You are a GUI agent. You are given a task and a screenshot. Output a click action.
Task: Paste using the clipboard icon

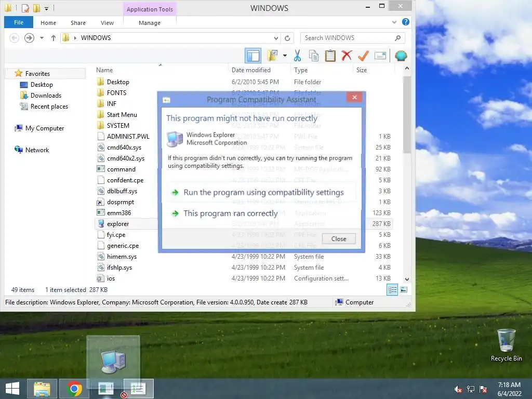330,56
